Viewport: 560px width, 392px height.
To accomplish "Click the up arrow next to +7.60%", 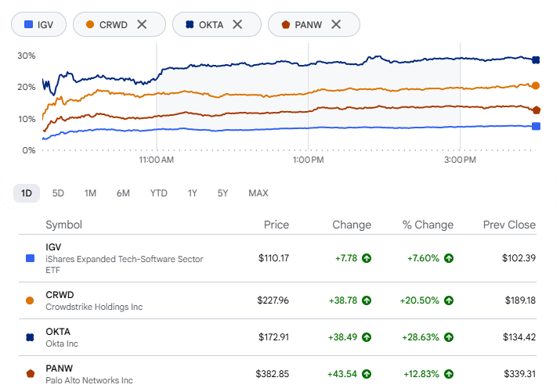I will (x=449, y=258).
